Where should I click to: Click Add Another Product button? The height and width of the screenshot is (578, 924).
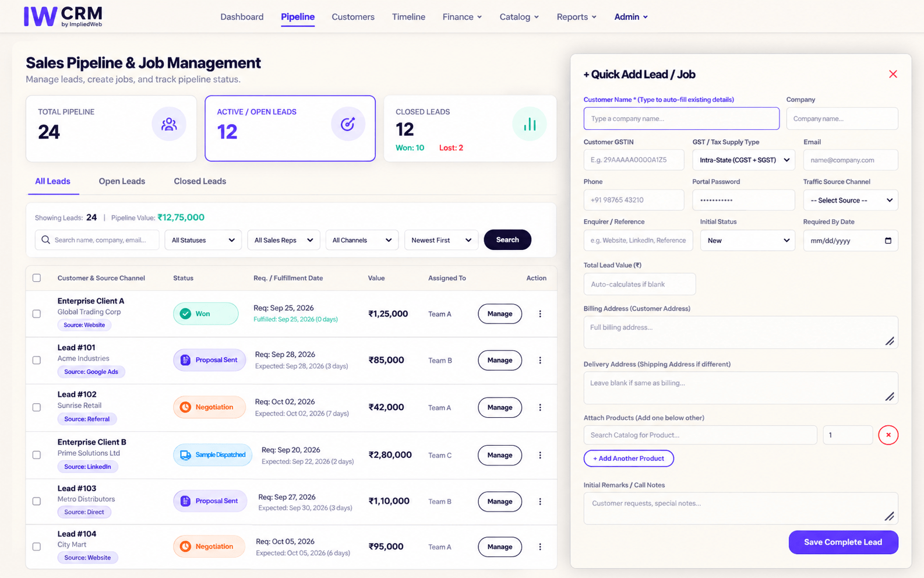click(629, 459)
